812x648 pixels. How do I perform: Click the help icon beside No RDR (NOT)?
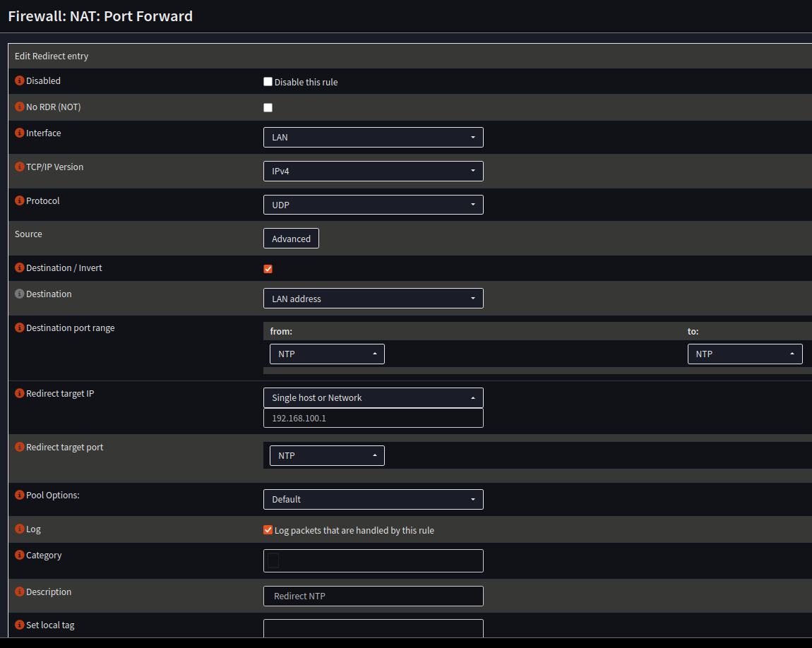coord(19,107)
